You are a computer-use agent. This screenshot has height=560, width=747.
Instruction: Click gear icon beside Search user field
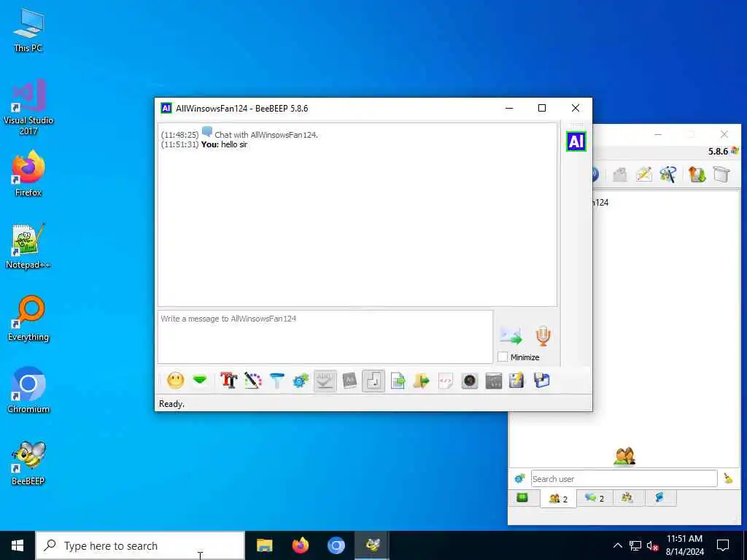coord(519,478)
